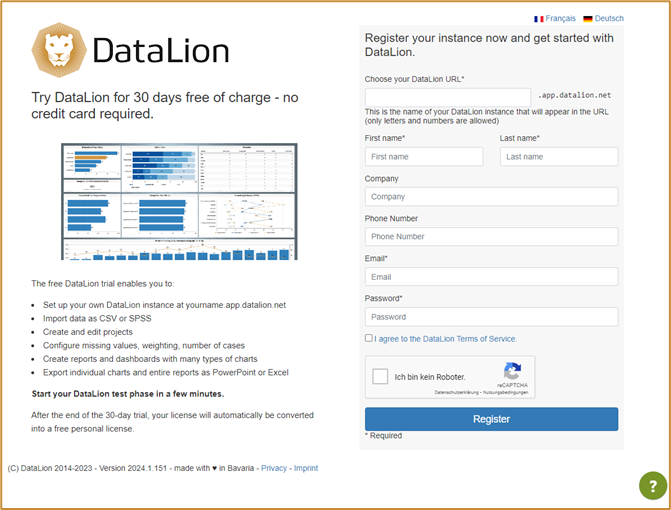Click 'Create and edit projects' bullet
Image resolution: width=671 pixels, height=510 pixels.
pyautogui.click(x=88, y=332)
